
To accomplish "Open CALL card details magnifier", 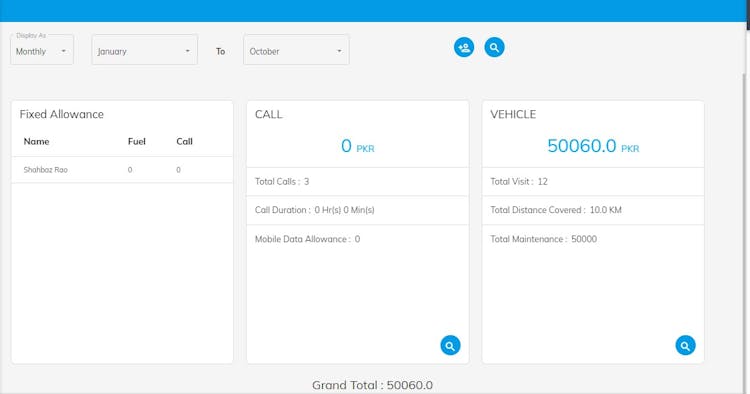I will point(450,345).
